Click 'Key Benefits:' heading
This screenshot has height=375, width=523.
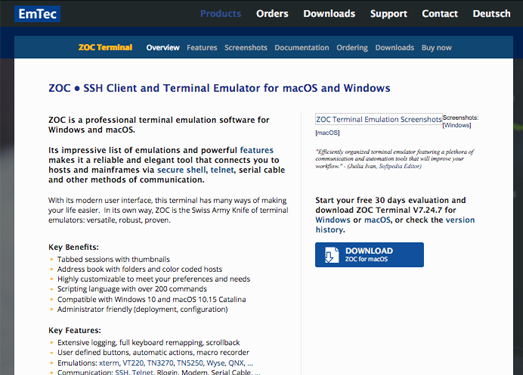[74, 247]
